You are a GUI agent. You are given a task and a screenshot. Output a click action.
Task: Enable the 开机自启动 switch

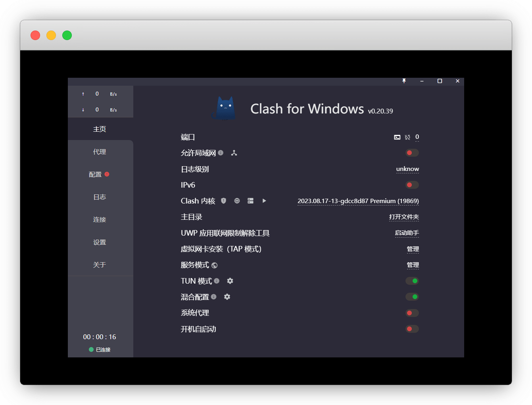click(412, 329)
